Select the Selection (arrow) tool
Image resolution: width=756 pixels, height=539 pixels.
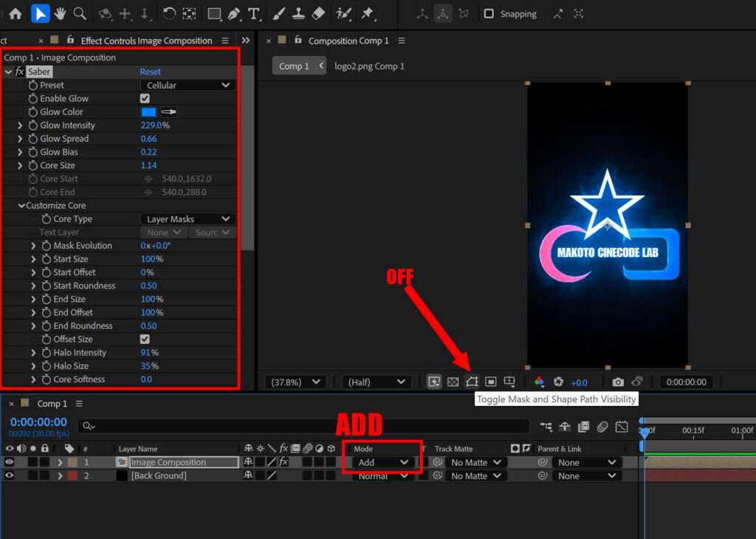tap(40, 13)
